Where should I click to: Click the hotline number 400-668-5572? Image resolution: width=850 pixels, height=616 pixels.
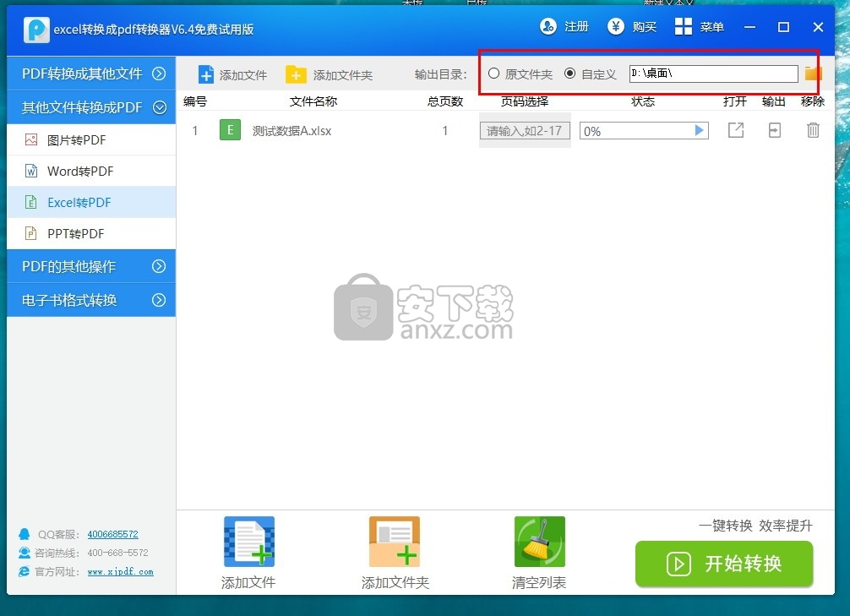pyautogui.click(x=117, y=553)
